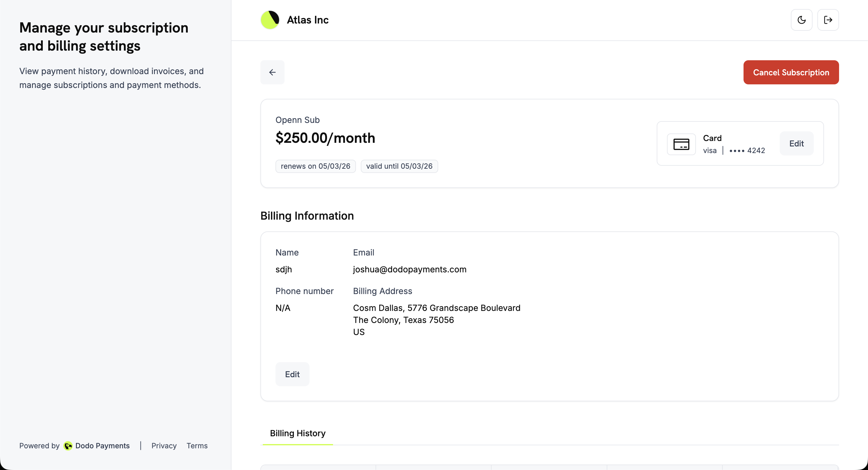Open the Terms page
The image size is (868, 470).
197,445
